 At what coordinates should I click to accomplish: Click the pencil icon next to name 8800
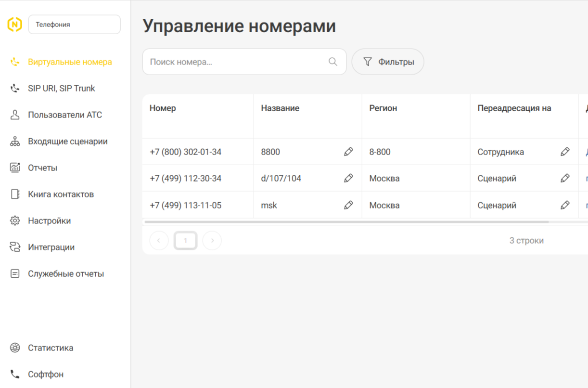click(x=348, y=152)
